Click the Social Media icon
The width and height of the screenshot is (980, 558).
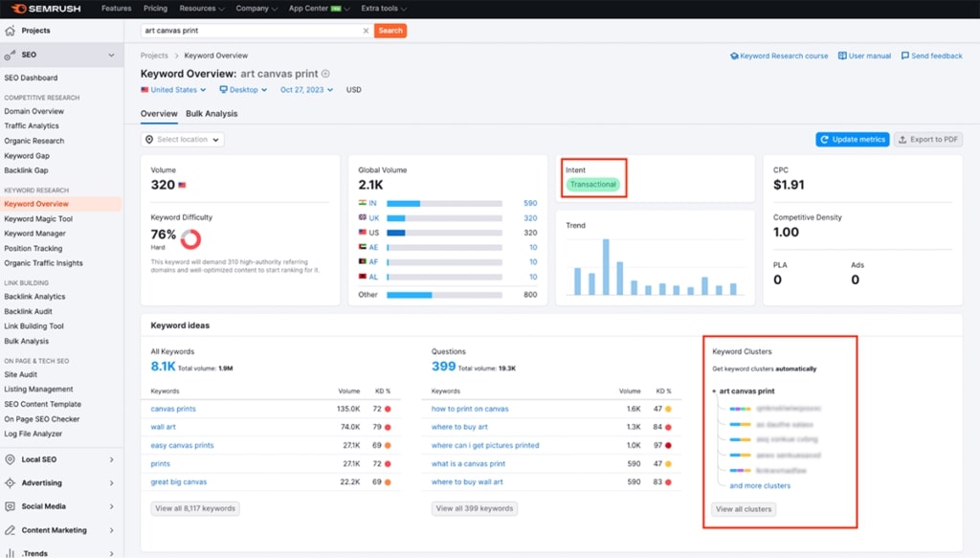point(10,506)
